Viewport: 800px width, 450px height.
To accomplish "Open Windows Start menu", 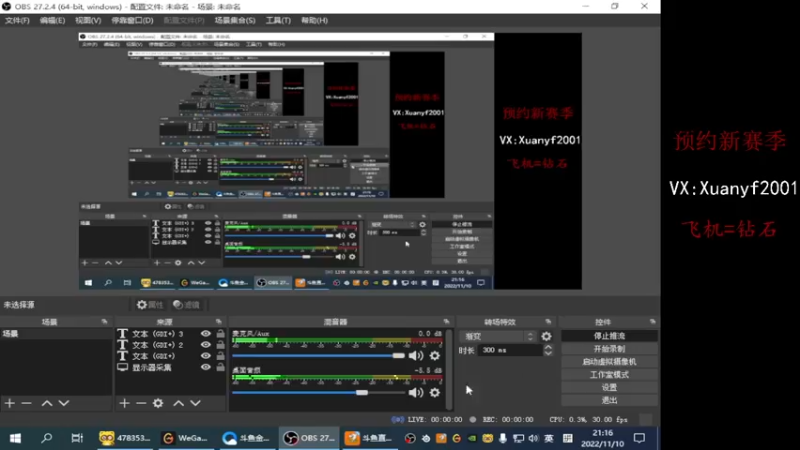I will click(15, 438).
